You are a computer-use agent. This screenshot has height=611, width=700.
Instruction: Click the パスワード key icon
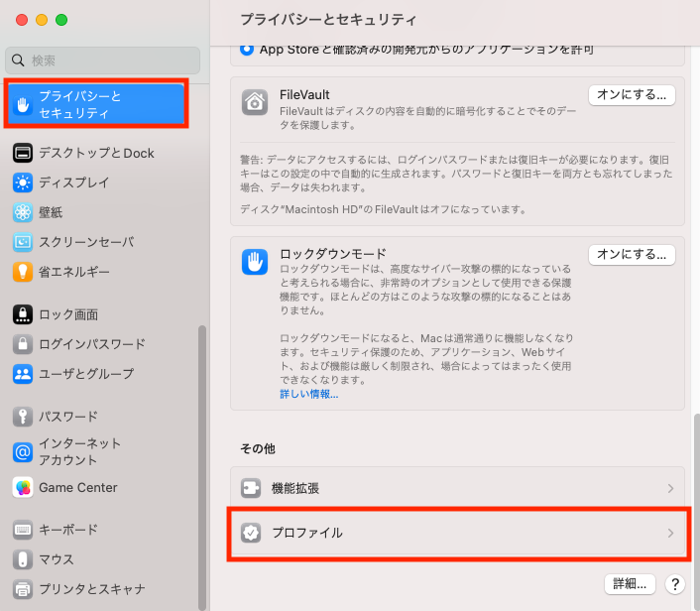pos(23,417)
